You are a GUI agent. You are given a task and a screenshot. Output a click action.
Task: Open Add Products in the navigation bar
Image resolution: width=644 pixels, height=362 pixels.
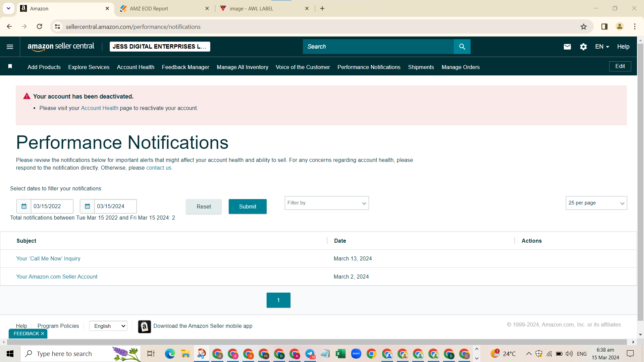44,67
